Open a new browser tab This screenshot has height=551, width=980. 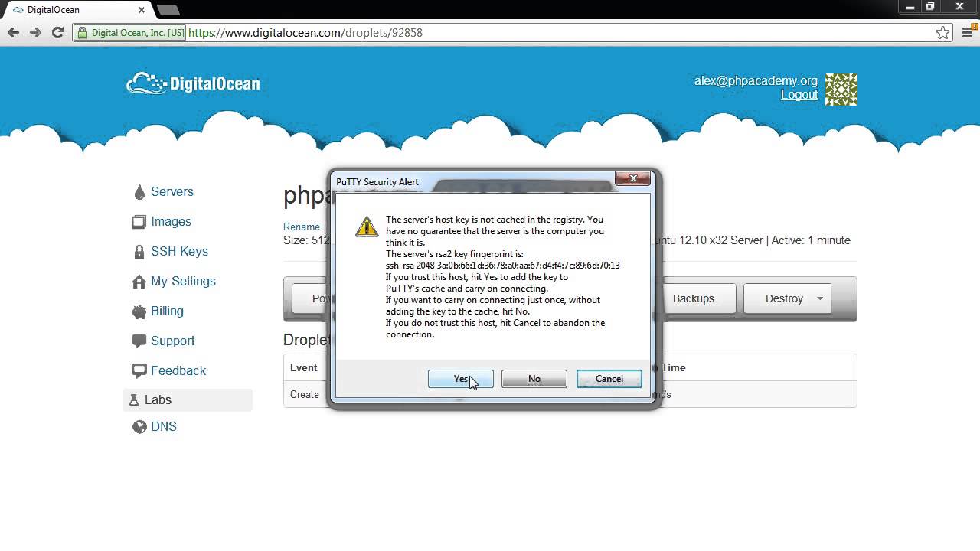[168, 10]
